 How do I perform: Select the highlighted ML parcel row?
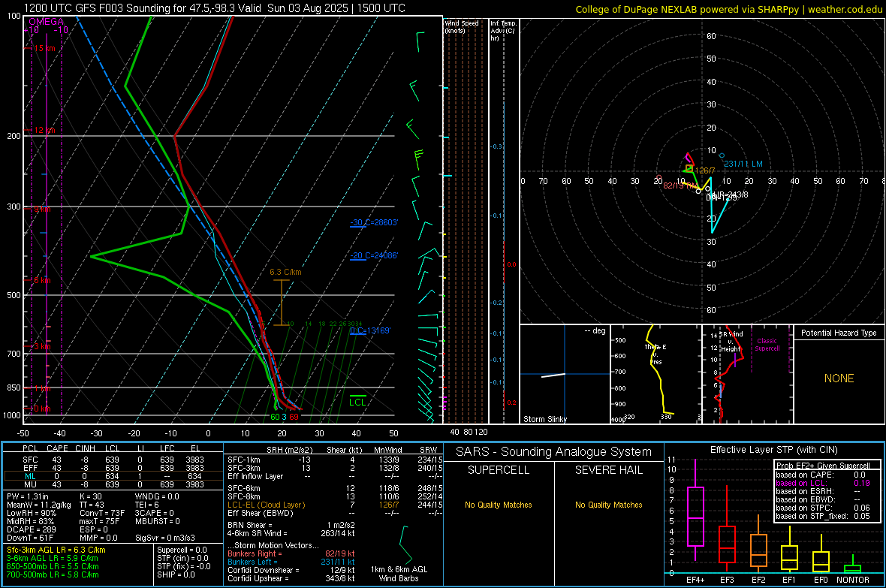[x=113, y=476]
